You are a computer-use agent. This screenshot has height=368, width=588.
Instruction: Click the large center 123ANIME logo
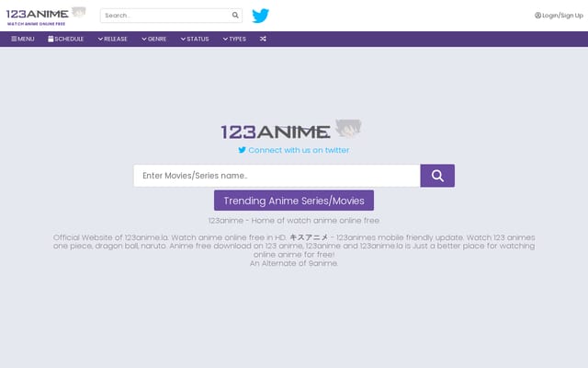click(x=291, y=130)
